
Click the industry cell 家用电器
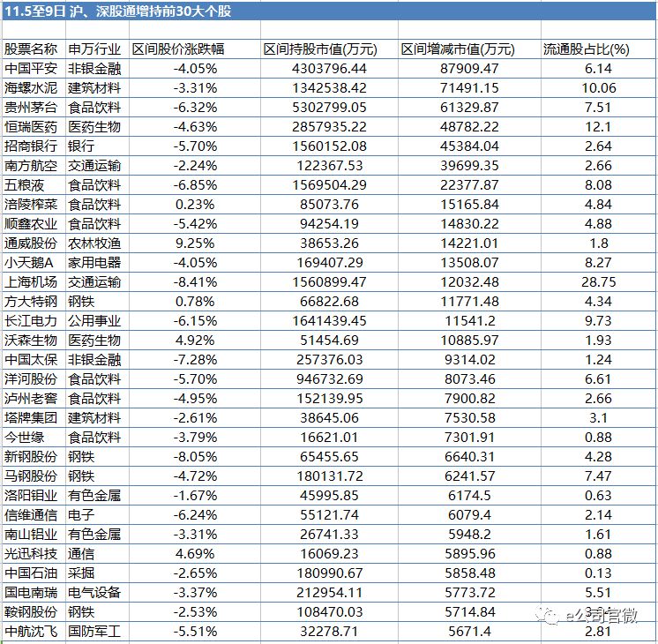click(94, 262)
